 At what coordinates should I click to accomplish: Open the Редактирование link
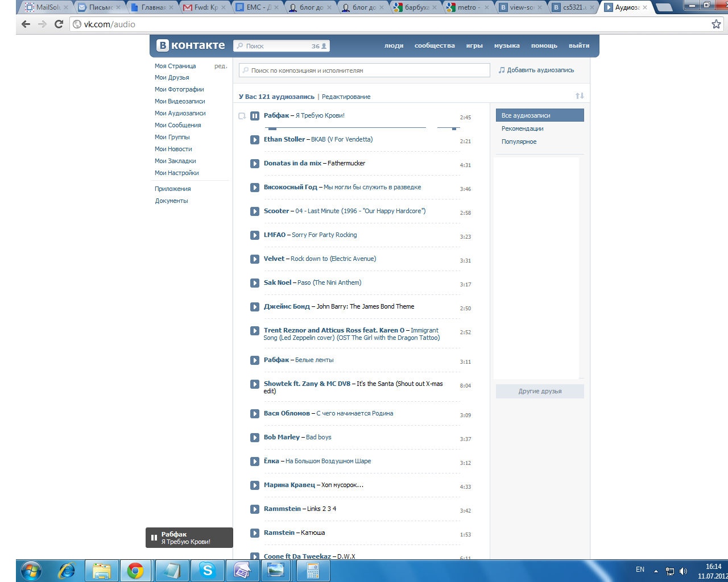point(346,97)
